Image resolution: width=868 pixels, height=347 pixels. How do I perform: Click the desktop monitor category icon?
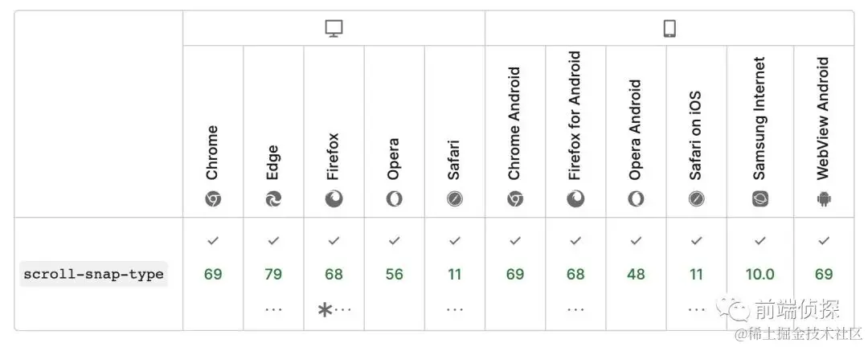coord(334,29)
